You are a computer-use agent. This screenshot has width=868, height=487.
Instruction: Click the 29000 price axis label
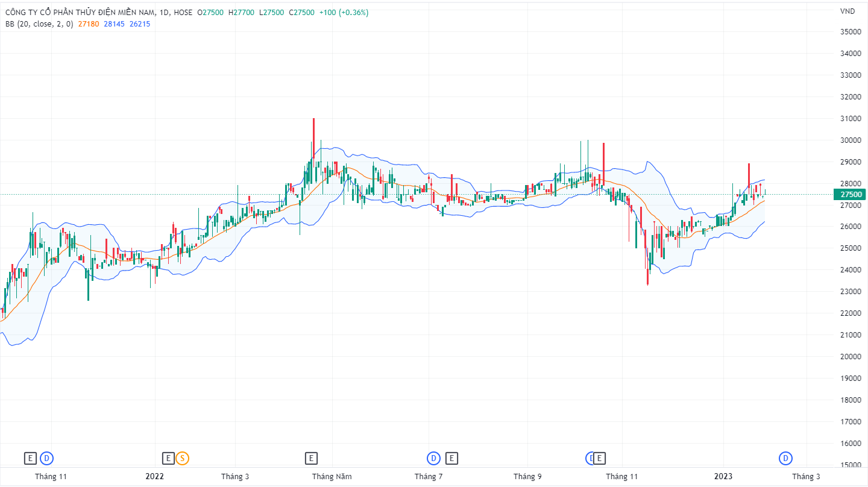[850, 162]
